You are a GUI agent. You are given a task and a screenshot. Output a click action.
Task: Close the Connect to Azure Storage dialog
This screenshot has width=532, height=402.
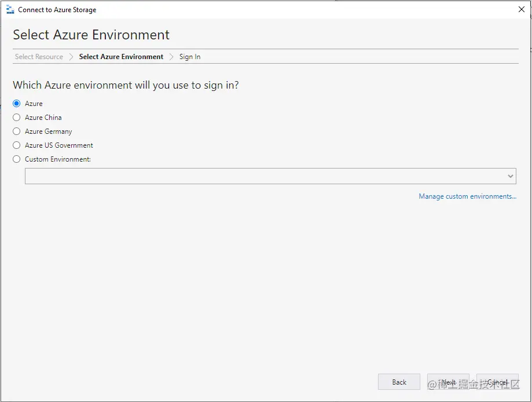pos(522,9)
